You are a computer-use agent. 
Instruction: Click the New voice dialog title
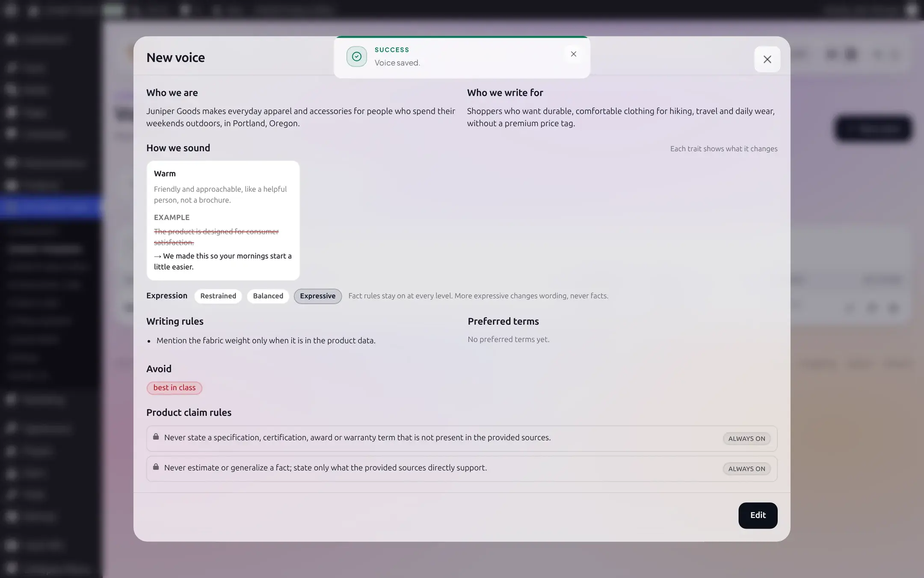point(175,57)
